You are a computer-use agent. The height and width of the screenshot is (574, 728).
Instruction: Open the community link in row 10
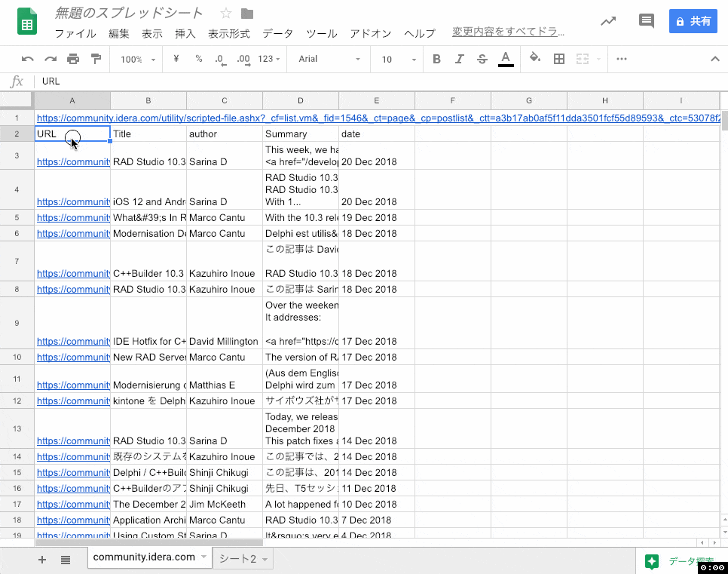tap(73, 357)
